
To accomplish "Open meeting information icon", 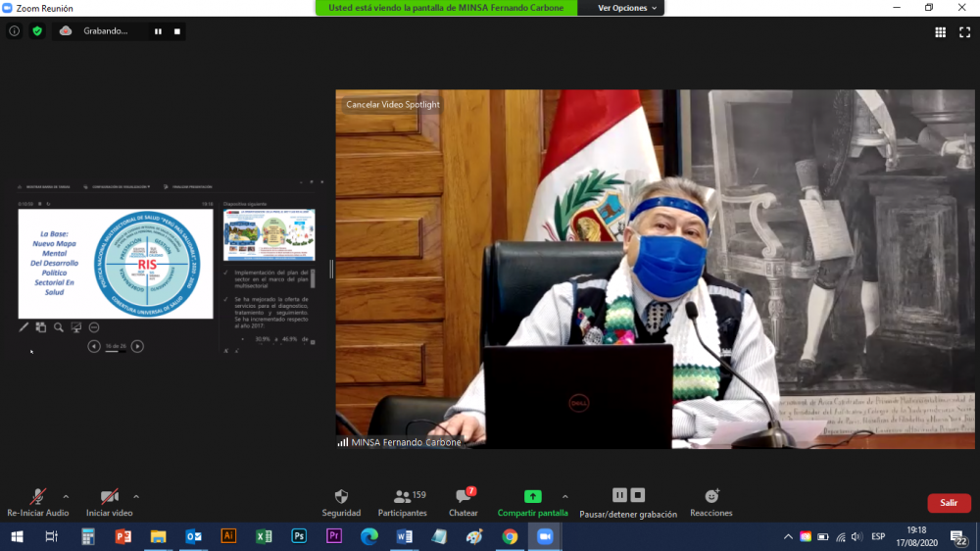I will click(x=14, y=31).
